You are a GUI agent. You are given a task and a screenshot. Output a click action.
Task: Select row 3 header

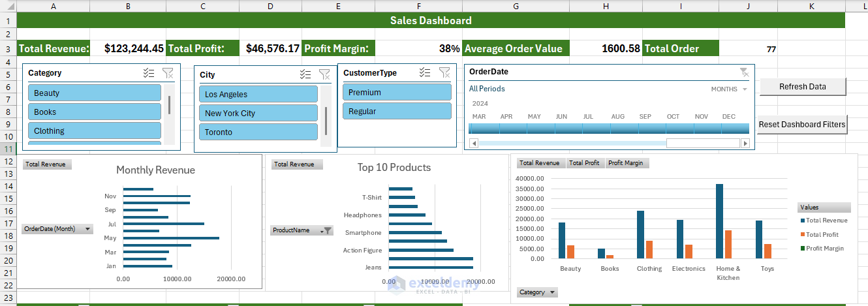coord(8,48)
